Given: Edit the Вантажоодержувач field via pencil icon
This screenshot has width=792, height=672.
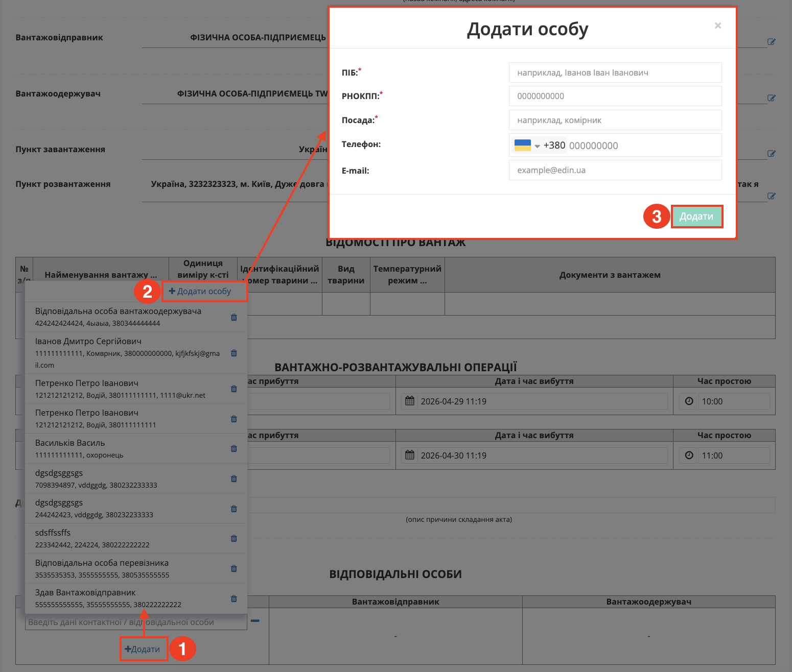Looking at the screenshot, I should tap(772, 98).
